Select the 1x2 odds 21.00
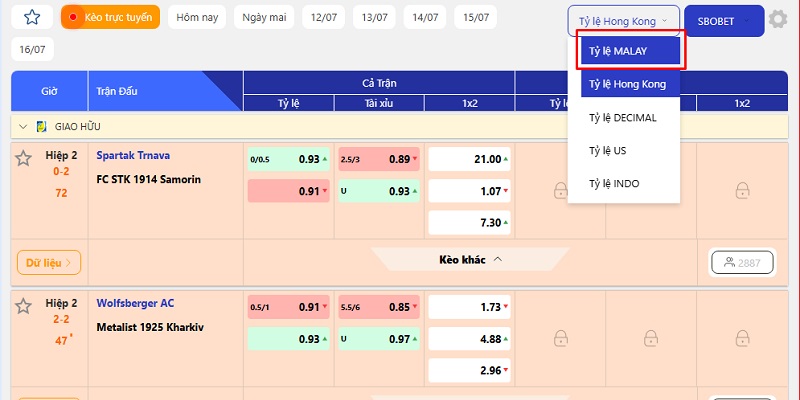This screenshot has height=400, width=800. [x=469, y=159]
